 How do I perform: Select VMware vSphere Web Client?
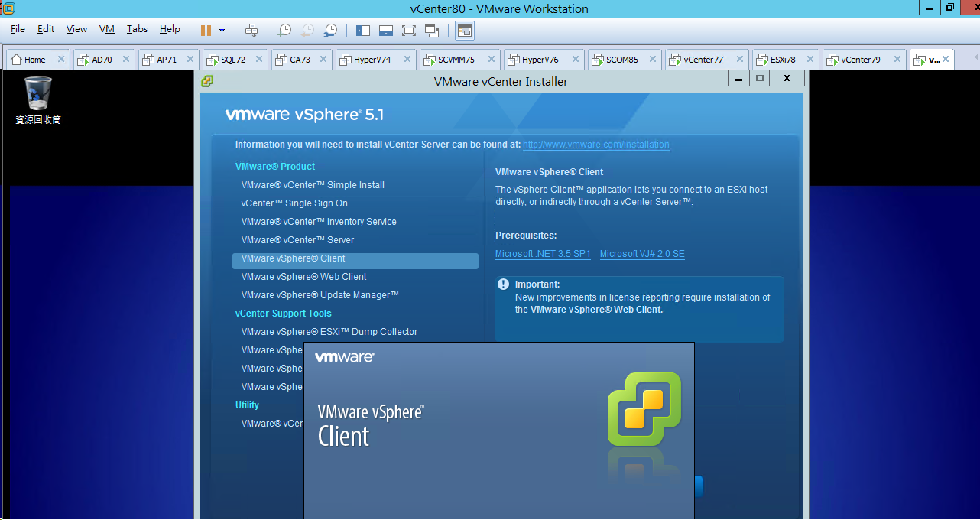(303, 277)
